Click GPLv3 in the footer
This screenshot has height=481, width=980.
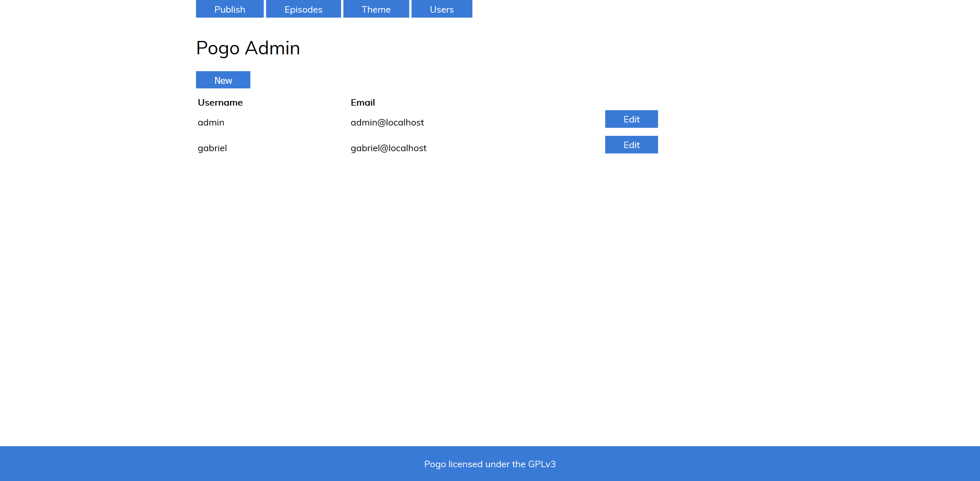click(x=542, y=464)
